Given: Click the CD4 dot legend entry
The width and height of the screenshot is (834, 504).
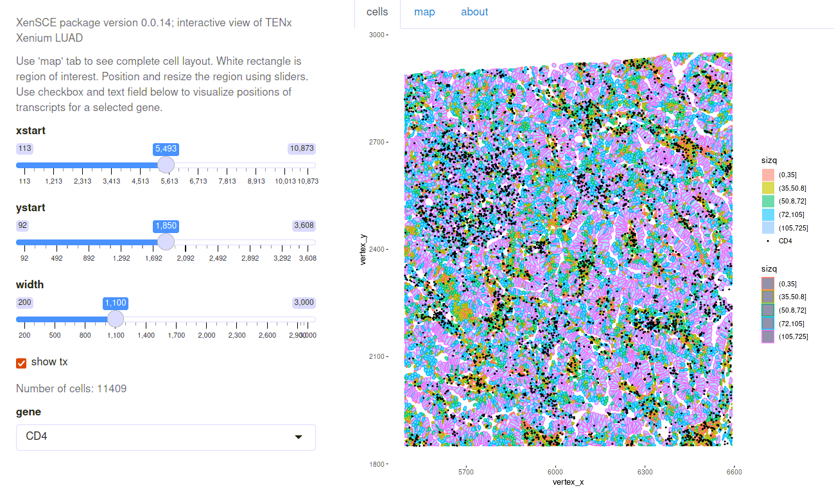Looking at the screenshot, I should pyautogui.click(x=777, y=241).
